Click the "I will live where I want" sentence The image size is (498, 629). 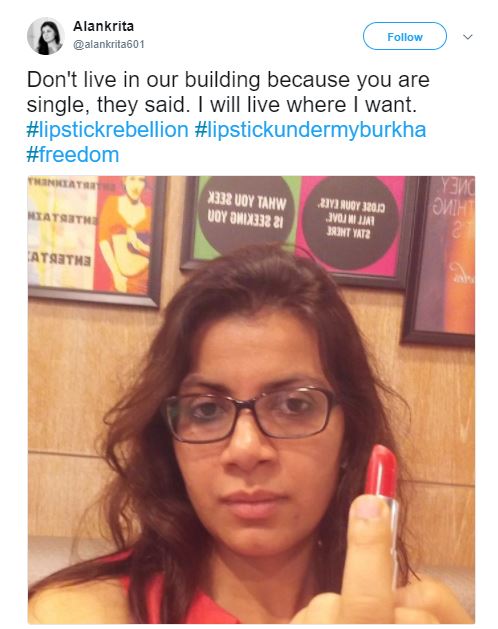coord(307,105)
